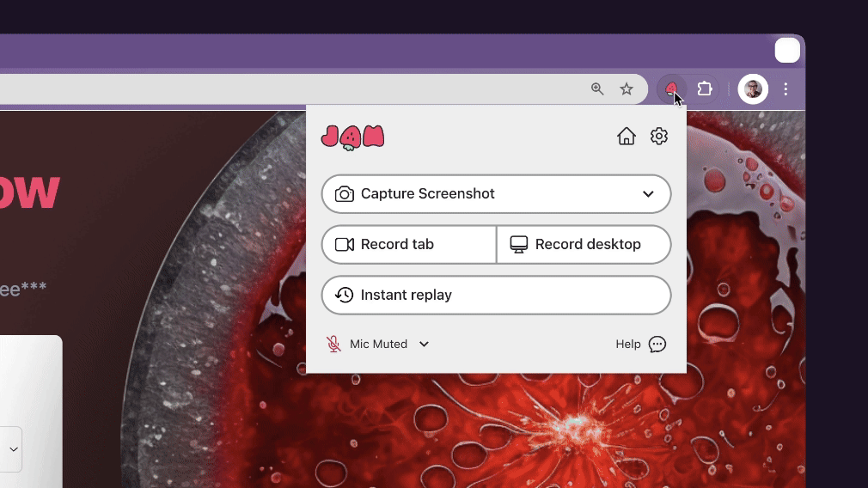Open Jam settings gear
Viewport: 868px width, 488px height.
click(659, 136)
